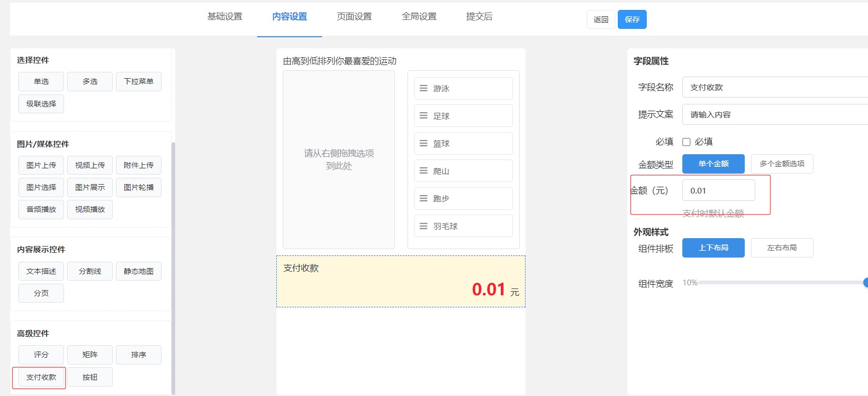Click drag handle icon beside 足球

click(x=423, y=116)
